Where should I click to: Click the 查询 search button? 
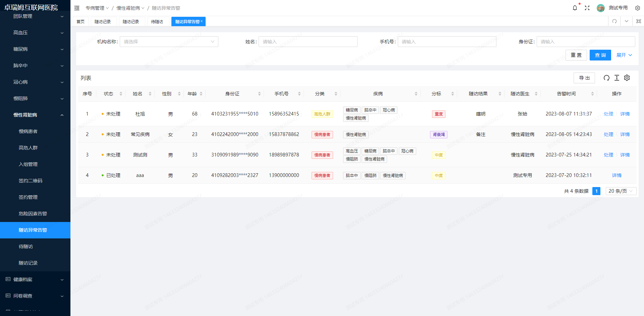pos(600,55)
